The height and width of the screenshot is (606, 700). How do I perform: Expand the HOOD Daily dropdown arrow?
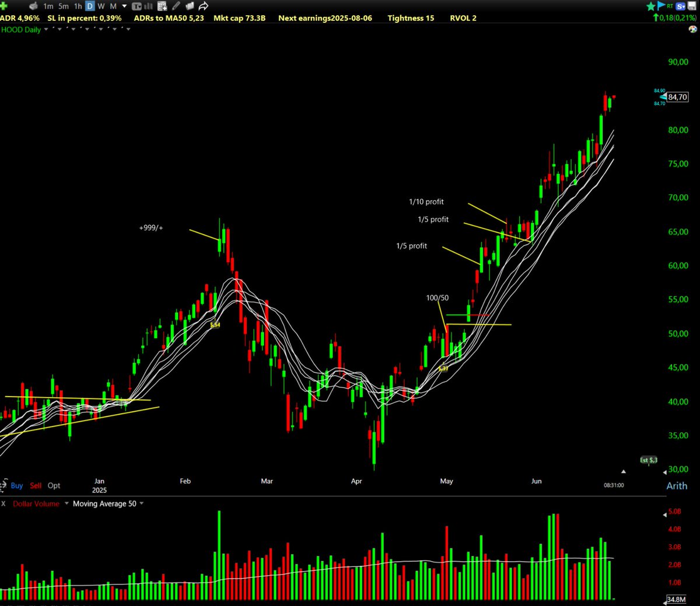[46, 29]
